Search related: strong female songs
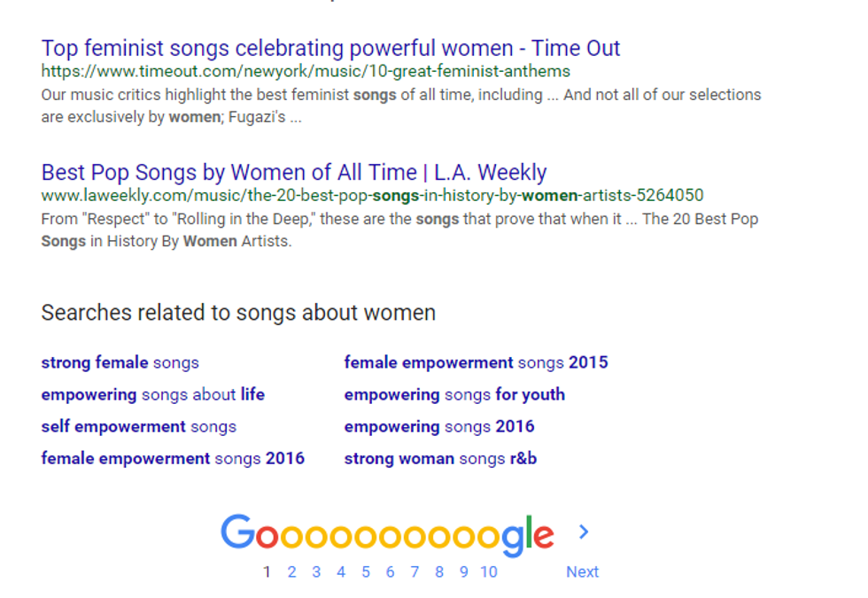This screenshot has height=598, width=868. point(120,362)
